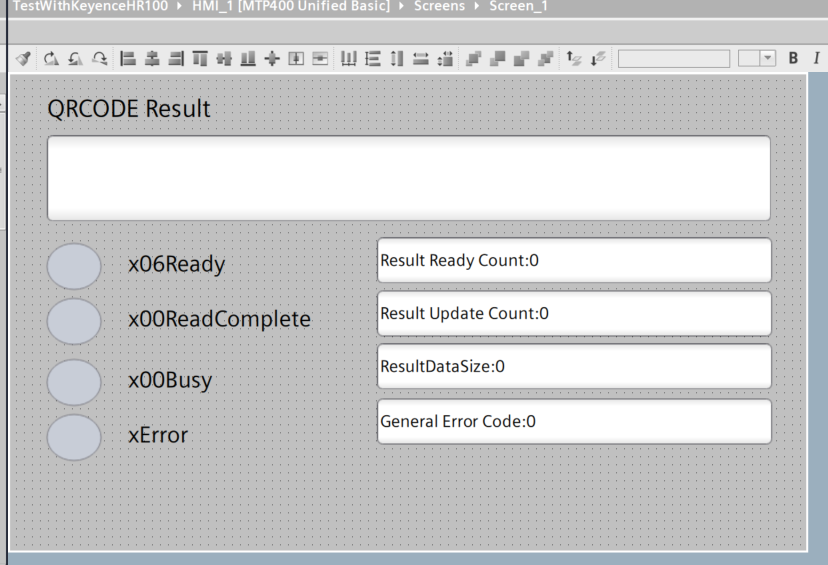Align objects to vertical middle
Viewport: 828px width, 565px height.
coord(224,58)
